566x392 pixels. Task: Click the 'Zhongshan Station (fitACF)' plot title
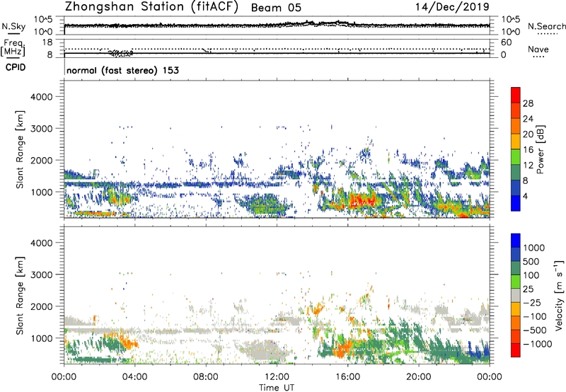point(151,7)
